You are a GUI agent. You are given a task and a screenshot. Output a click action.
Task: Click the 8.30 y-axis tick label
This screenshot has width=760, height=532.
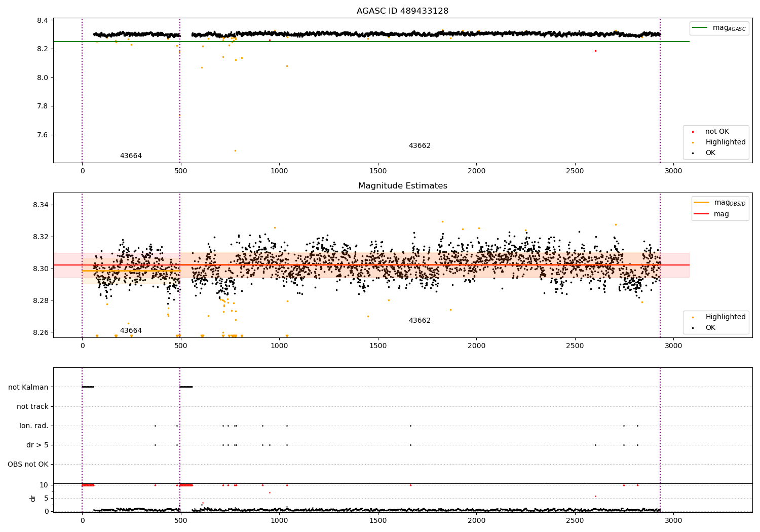[41, 269]
